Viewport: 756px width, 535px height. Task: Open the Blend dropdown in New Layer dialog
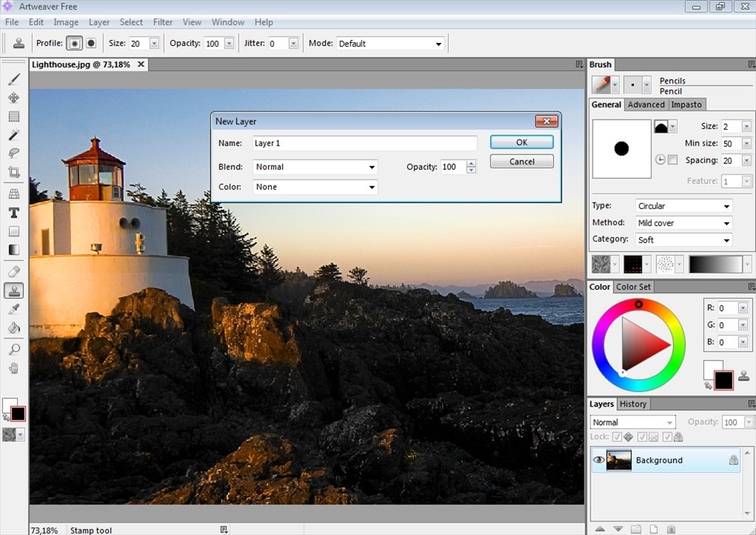coord(316,167)
